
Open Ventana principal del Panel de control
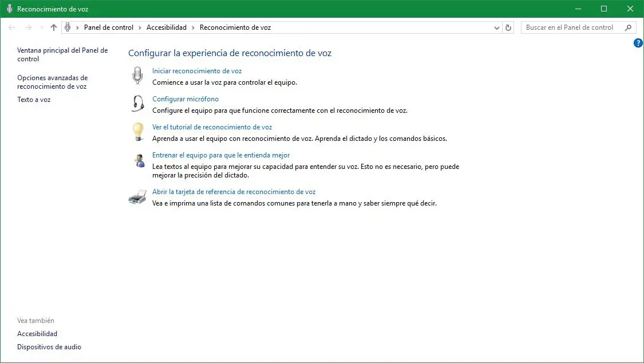point(62,54)
